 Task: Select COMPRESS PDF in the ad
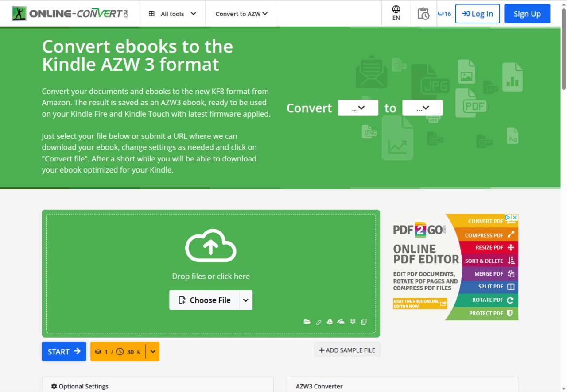pyautogui.click(x=485, y=235)
